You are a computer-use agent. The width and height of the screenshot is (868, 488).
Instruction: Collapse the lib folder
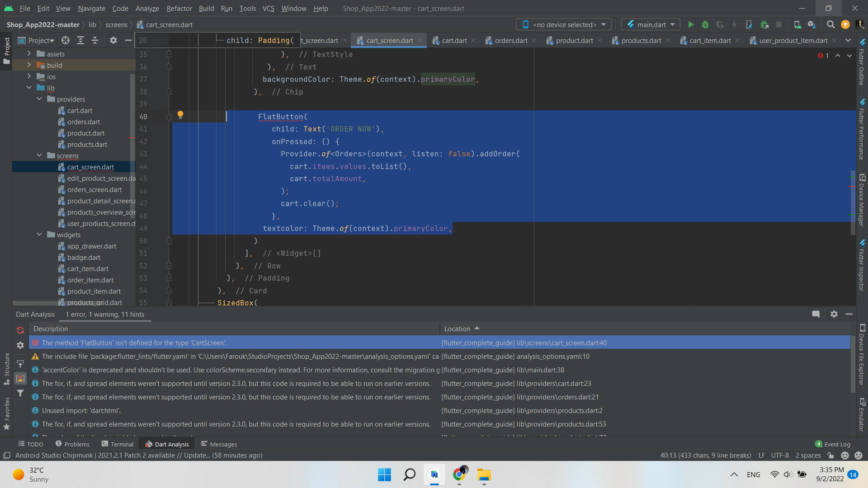[29, 88]
